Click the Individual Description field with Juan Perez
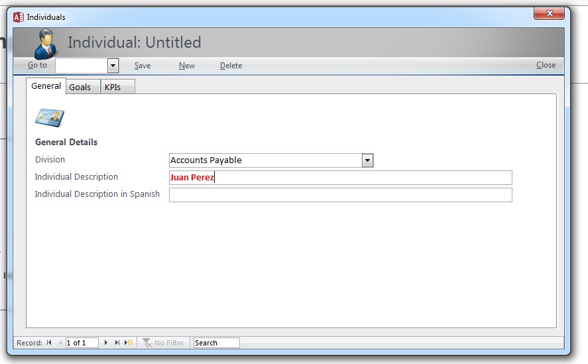 pos(341,178)
